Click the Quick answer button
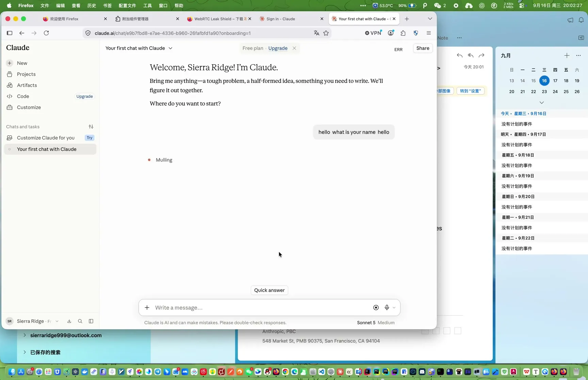This screenshot has width=588, height=380. (269, 290)
